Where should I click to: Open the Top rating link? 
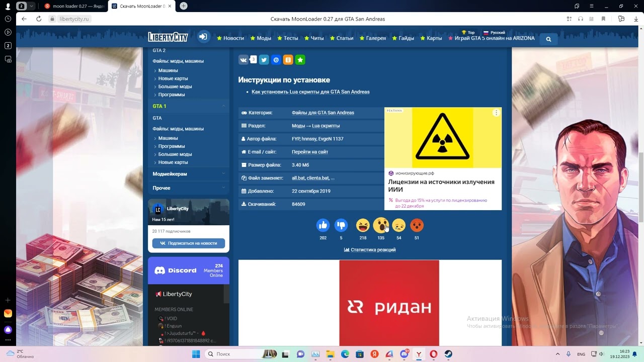point(468,32)
